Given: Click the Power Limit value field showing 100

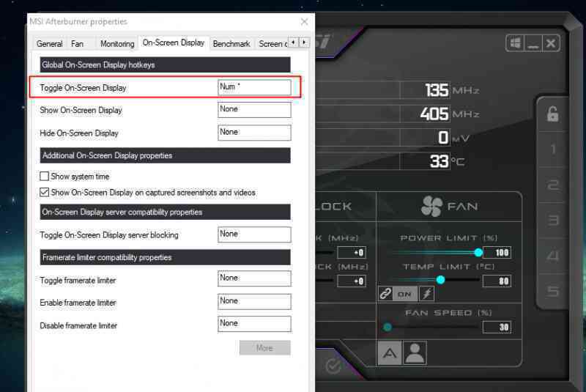Looking at the screenshot, I should [x=497, y=253].
